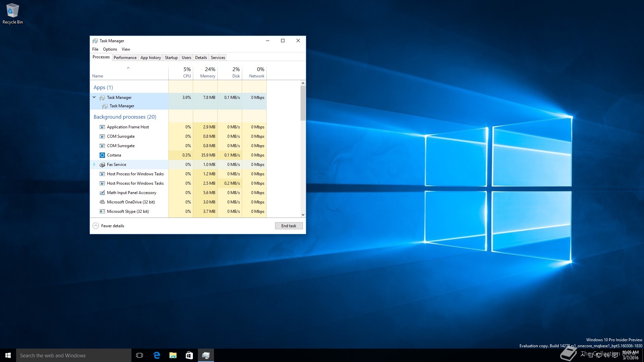Image resolution: width=644 pixels, height=362 pixels.
Task: Click the Task Manager taskbar button
Action: pos(206,355)
